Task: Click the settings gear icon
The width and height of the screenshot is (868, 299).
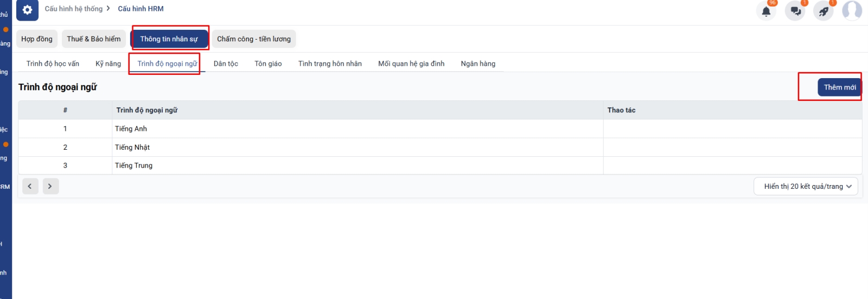Action: 27,10
